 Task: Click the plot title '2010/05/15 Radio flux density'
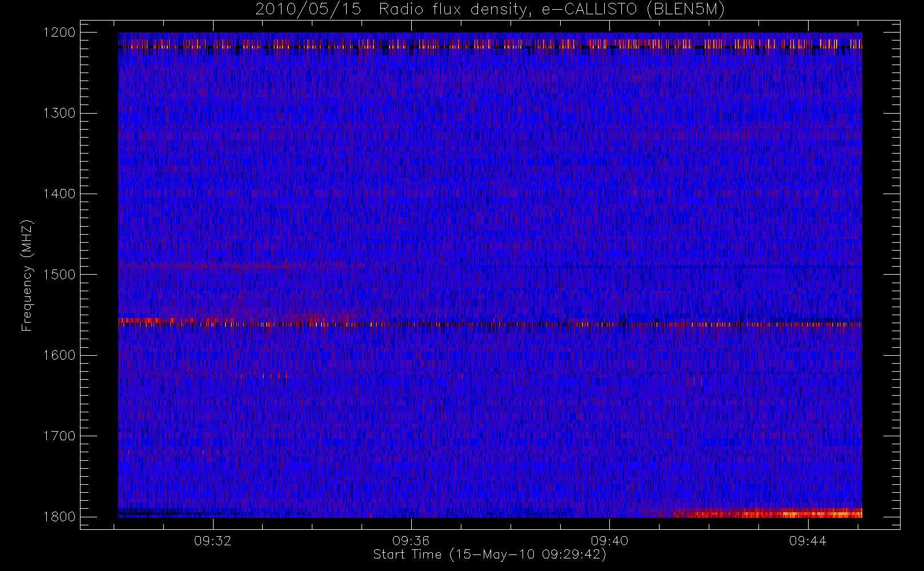click(x=490, y=10)
